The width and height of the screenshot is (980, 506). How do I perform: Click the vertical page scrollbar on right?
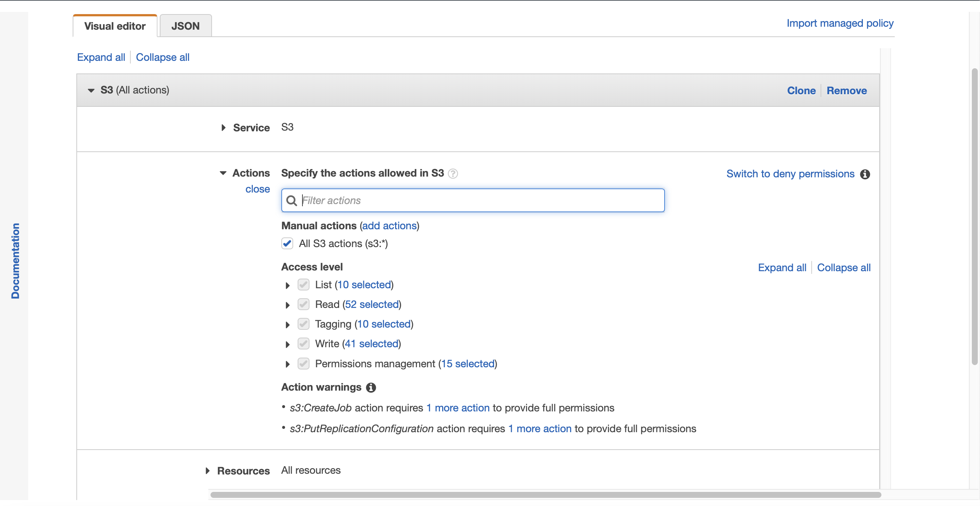click(974, 216)
